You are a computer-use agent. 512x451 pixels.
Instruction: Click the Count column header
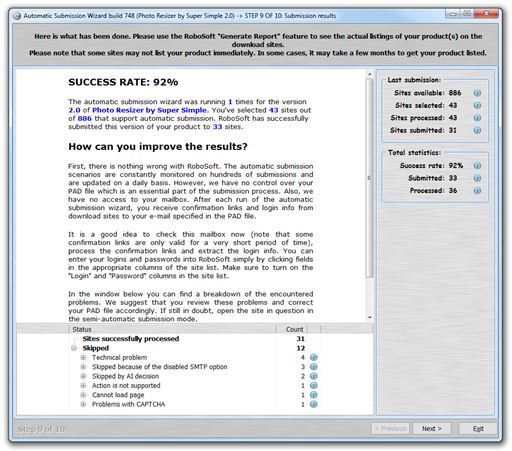[x=292, y=329]
